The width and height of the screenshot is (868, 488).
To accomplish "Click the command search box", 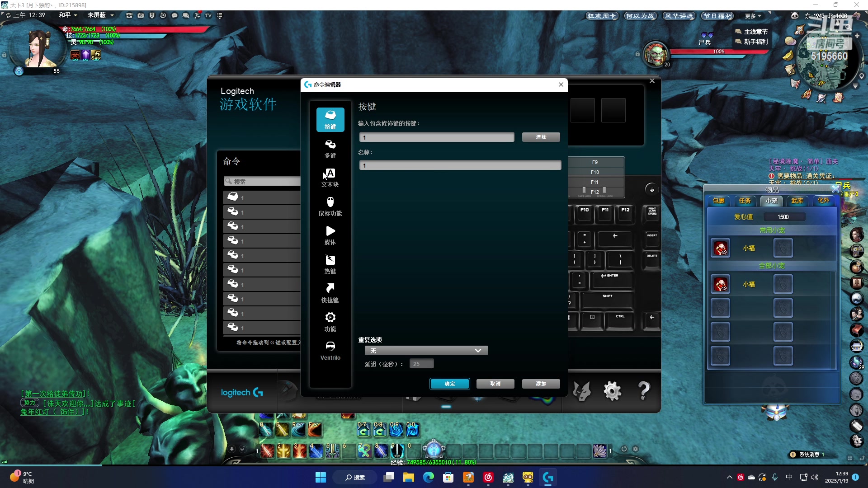I will (x=262, y=181).
